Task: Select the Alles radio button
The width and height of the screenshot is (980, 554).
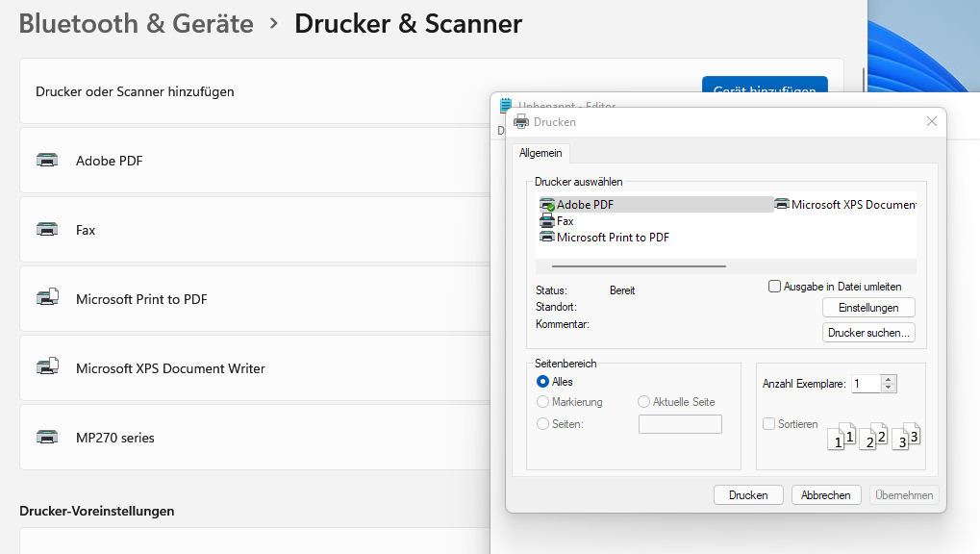Action: pos(542,382)
